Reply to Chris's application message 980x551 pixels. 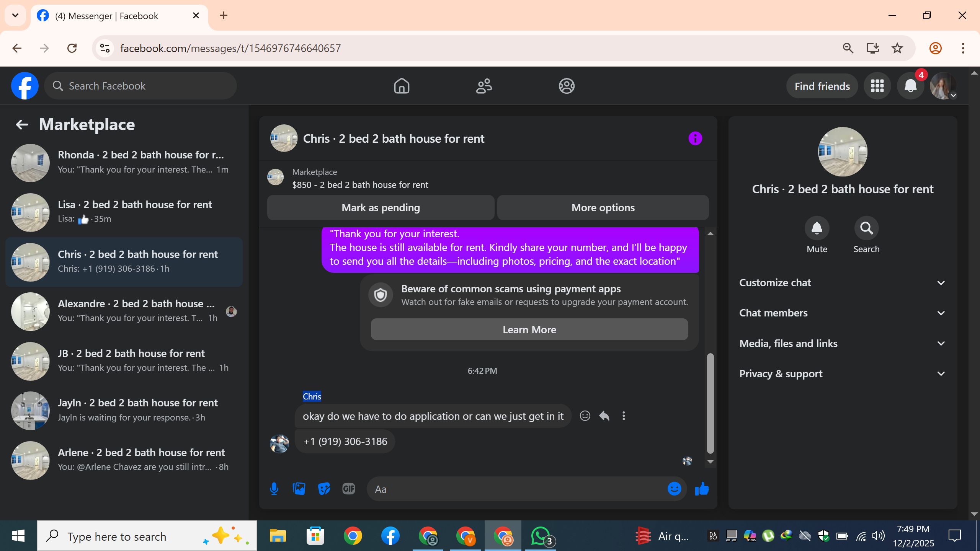click(x=604, y=416)
